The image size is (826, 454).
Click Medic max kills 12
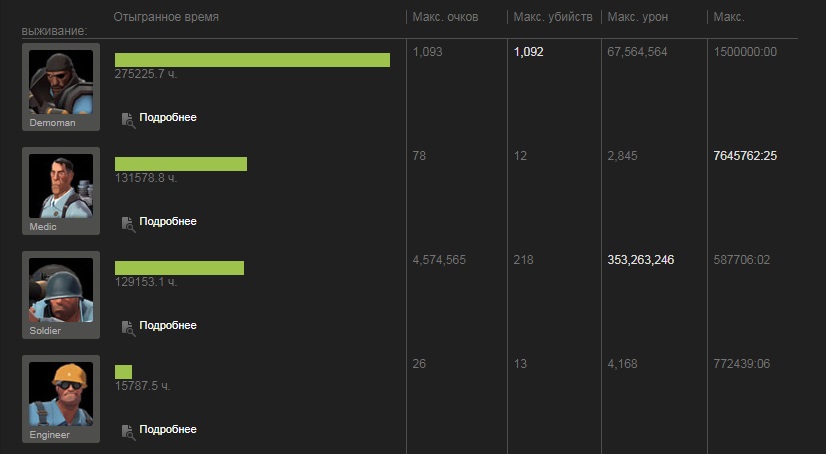[520, 156]
